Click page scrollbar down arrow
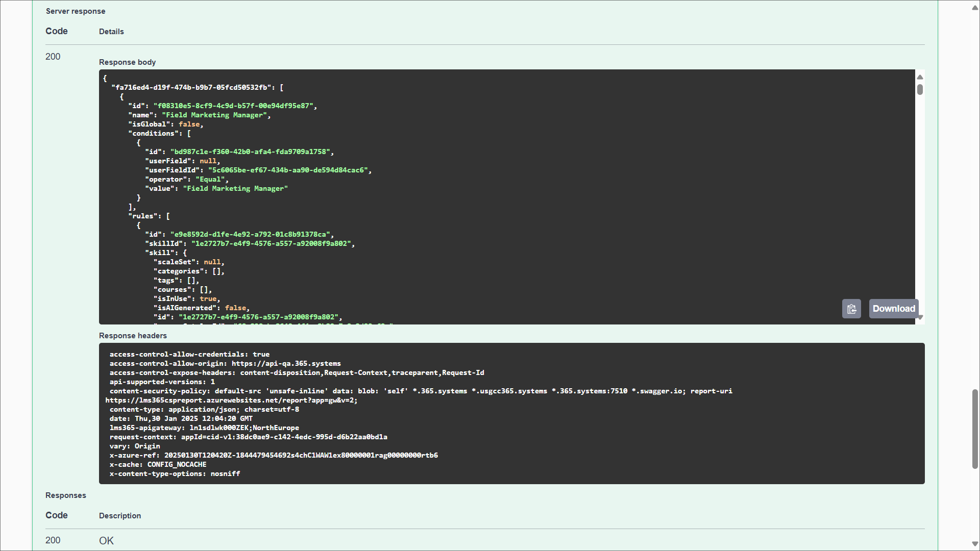This screenshot has height=551, width=980. (974, 544)
